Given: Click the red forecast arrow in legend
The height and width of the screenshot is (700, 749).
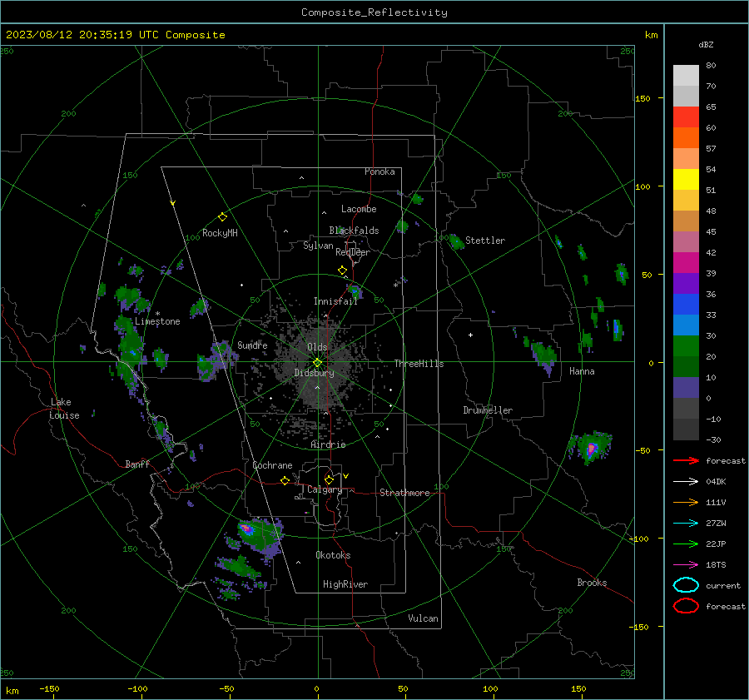Looking at the screenshot, I should [686, 460].
